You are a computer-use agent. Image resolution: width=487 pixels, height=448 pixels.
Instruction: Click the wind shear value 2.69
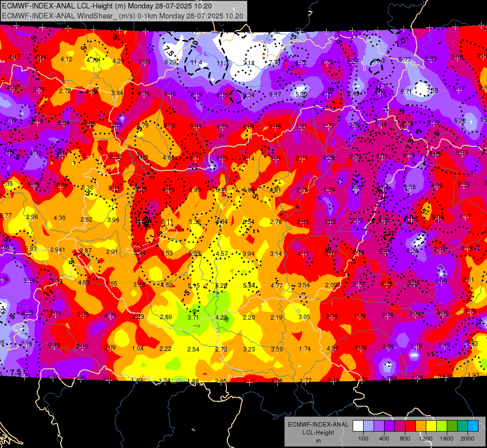pyautogui.click(x=166, y=317)
